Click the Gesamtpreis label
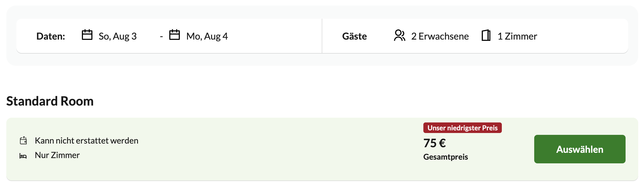 (446, 157)
